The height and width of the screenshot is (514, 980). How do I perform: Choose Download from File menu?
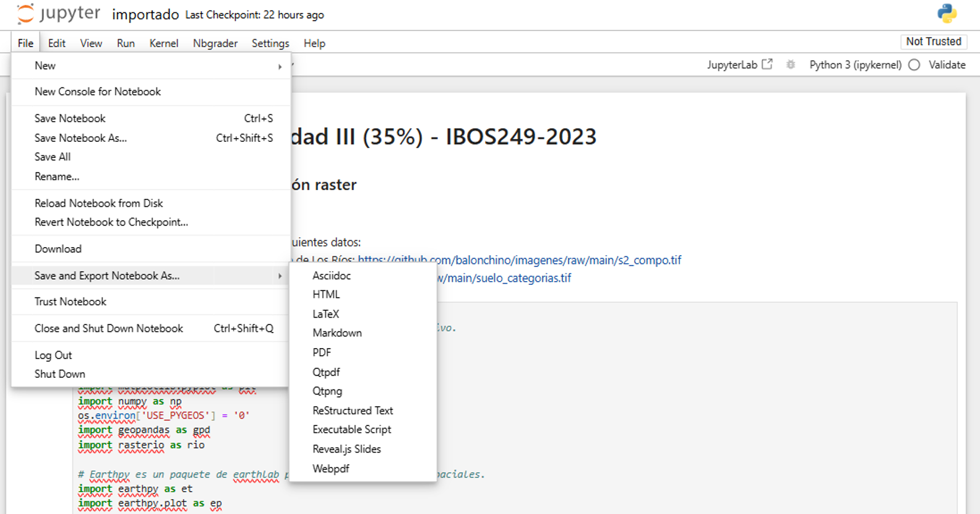58,249
